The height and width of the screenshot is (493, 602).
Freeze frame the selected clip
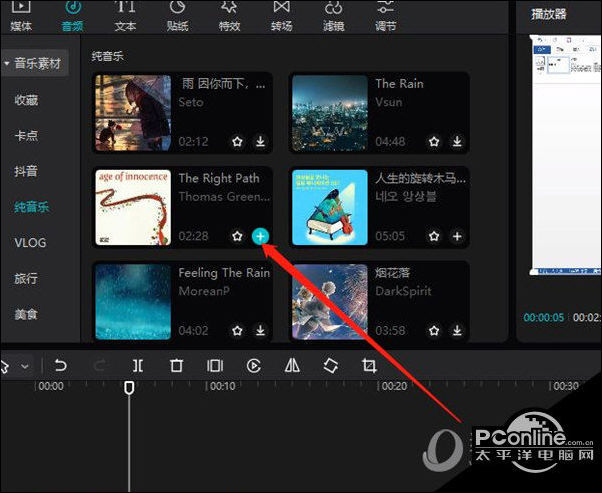(215, 366)
